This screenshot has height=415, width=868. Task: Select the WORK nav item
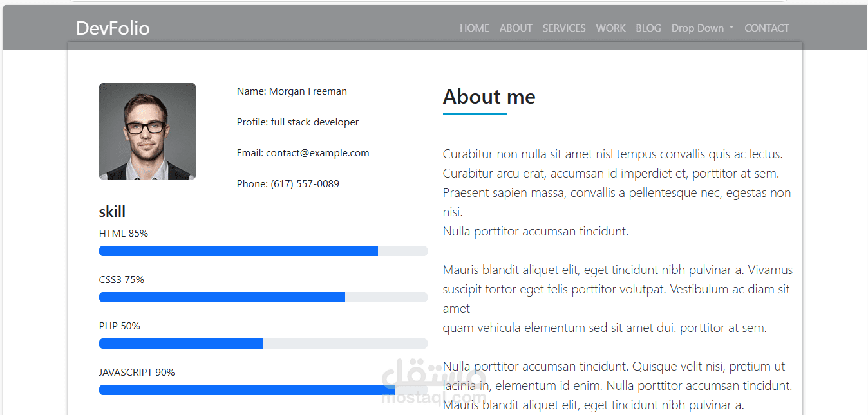[x=610, y=28]
